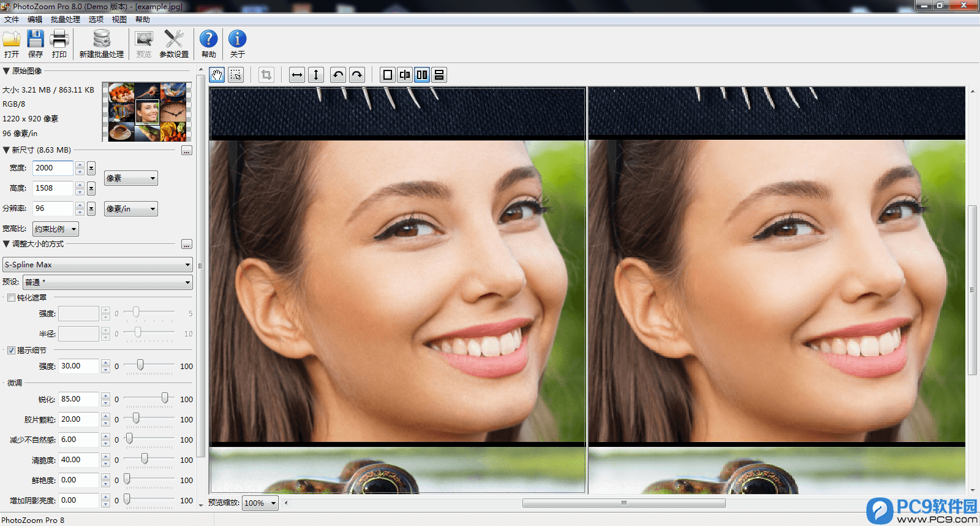This screenshot has height=526, width=980.
Task: Click the 减少不自然感 slider handle
Action: (129, 439)
